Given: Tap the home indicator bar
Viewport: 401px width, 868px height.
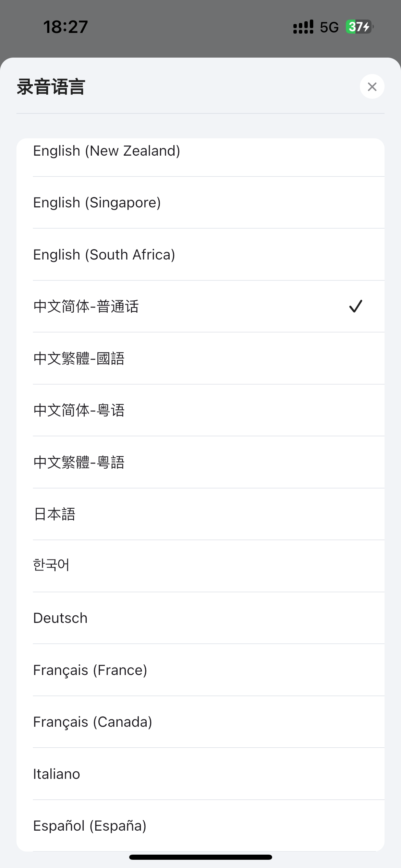Looking at the screenshot, I should tap(200, 857).
